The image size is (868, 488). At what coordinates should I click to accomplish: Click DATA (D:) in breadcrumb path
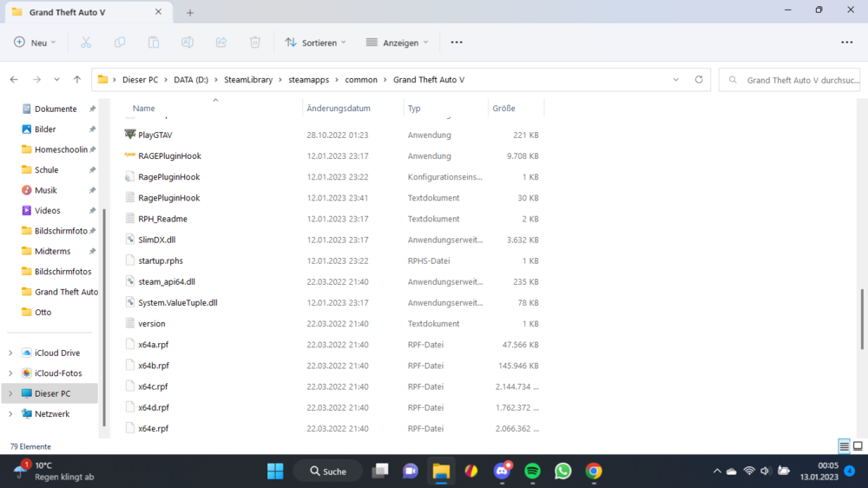191,80
